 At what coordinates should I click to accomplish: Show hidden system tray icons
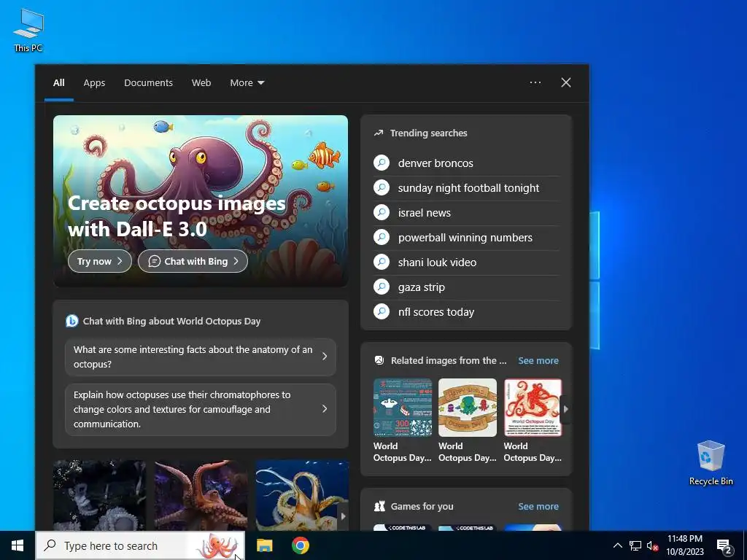(x=617, y=545)
